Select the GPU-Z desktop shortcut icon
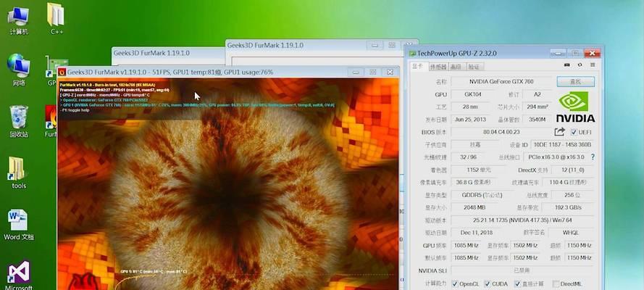This screenshot has height=290, width=644. [51, 70]
